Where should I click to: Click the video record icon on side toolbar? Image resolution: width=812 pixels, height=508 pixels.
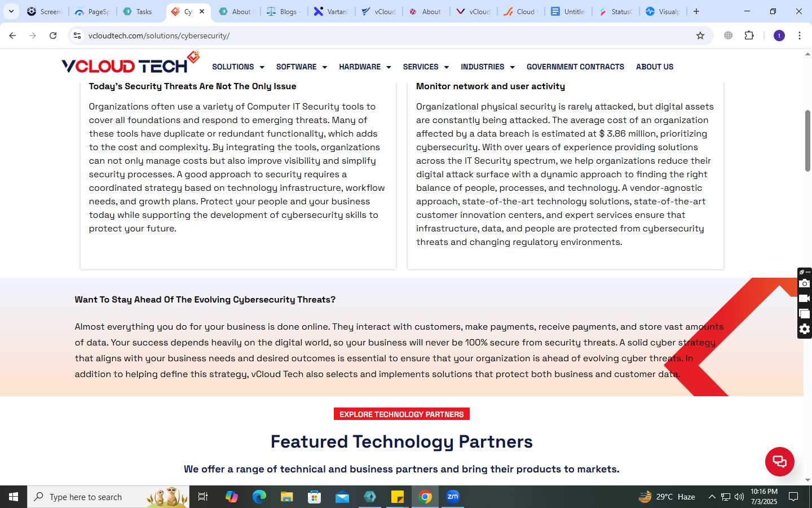click(805, 299)
